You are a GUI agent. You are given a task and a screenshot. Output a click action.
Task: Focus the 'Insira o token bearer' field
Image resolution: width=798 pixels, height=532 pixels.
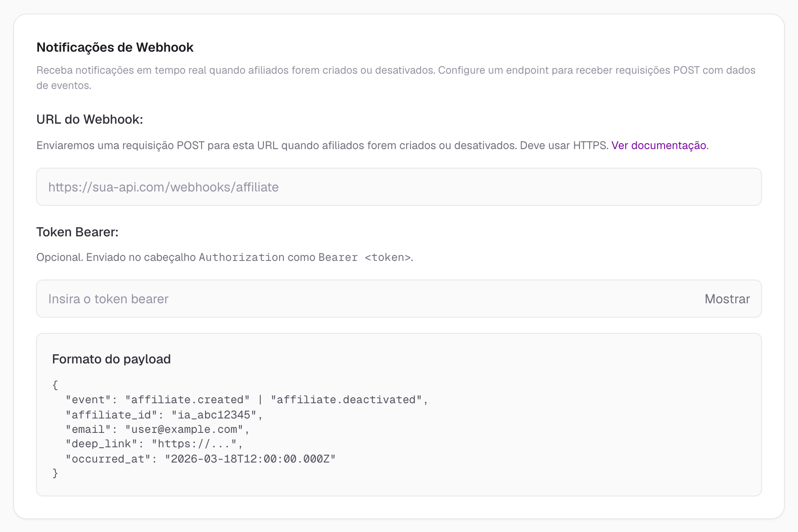[369, 299]
